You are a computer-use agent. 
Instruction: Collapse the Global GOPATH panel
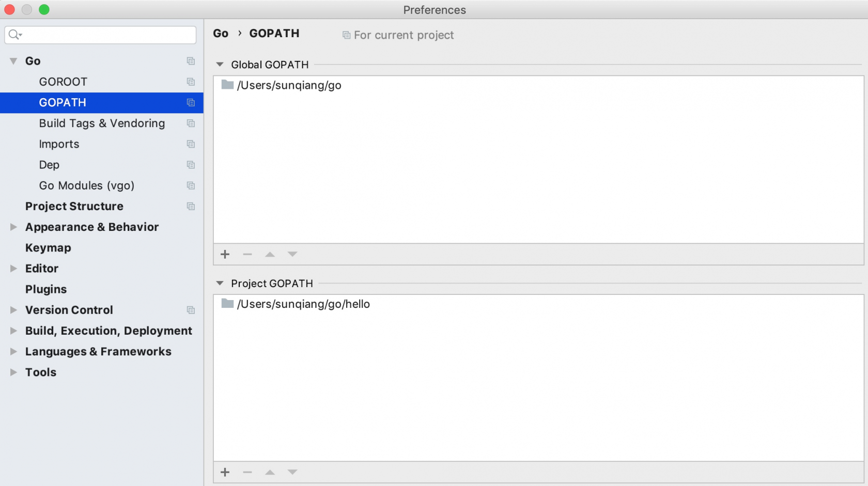pyautogui.click(x=220, y=65)
